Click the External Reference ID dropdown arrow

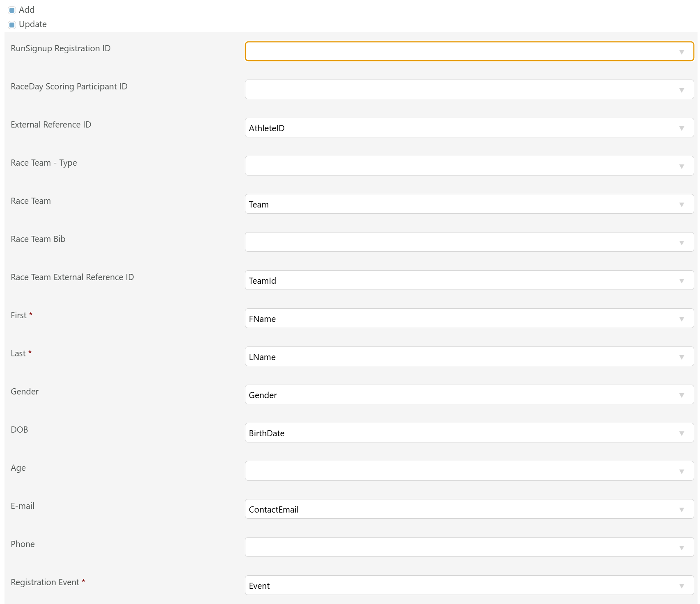(681, 128)
